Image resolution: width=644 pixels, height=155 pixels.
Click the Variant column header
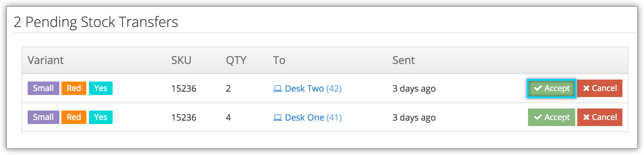(46, 60)
